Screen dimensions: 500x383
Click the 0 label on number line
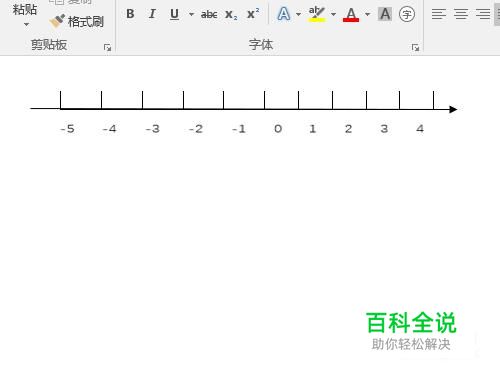(278, 129)
